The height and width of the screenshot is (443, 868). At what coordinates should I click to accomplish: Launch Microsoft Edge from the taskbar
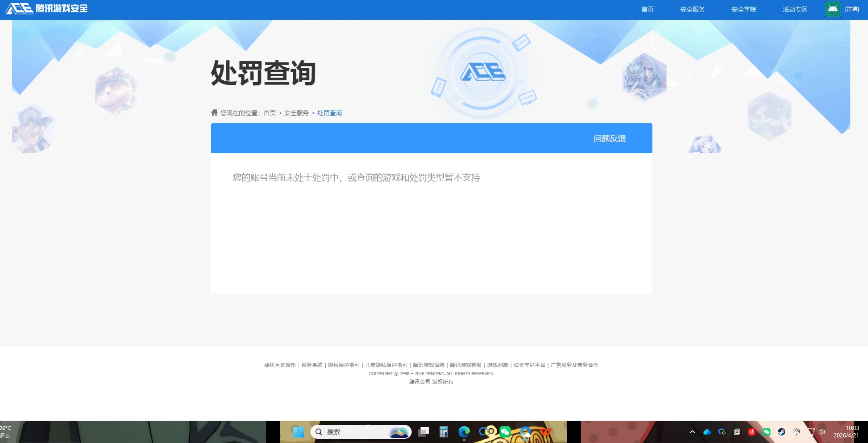coord(463,432)
